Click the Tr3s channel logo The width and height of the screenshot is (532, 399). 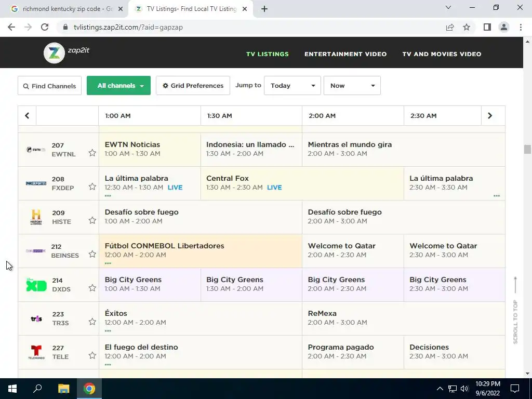(x=36, y=318)
